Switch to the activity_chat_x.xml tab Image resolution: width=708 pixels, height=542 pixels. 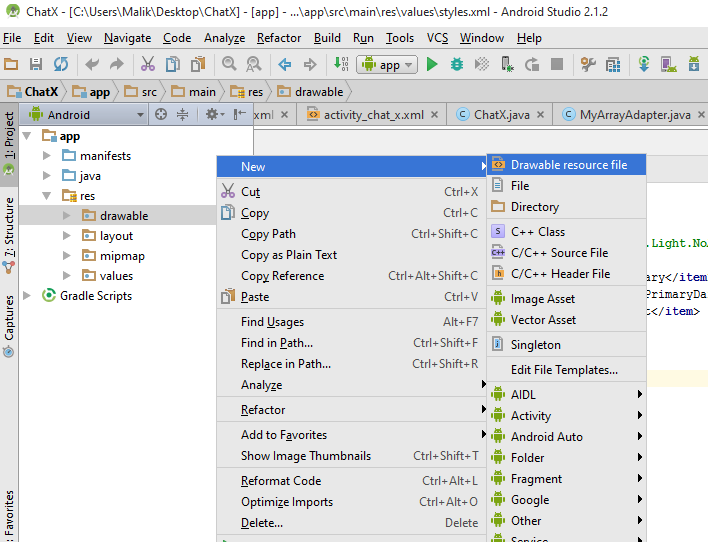coord(373,115)
